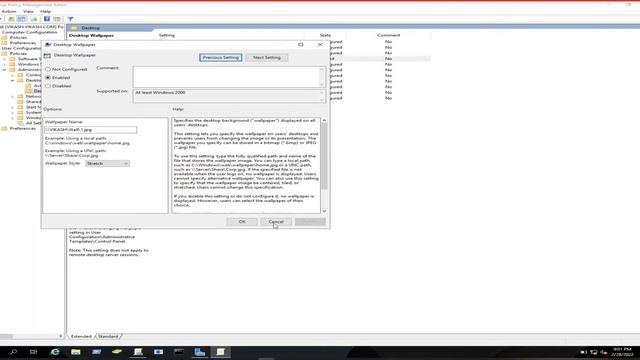This screenshot has width=640, height=360.
Task: Click OK in the Desktop Wallpaper dialog
Action: [242, 222]
